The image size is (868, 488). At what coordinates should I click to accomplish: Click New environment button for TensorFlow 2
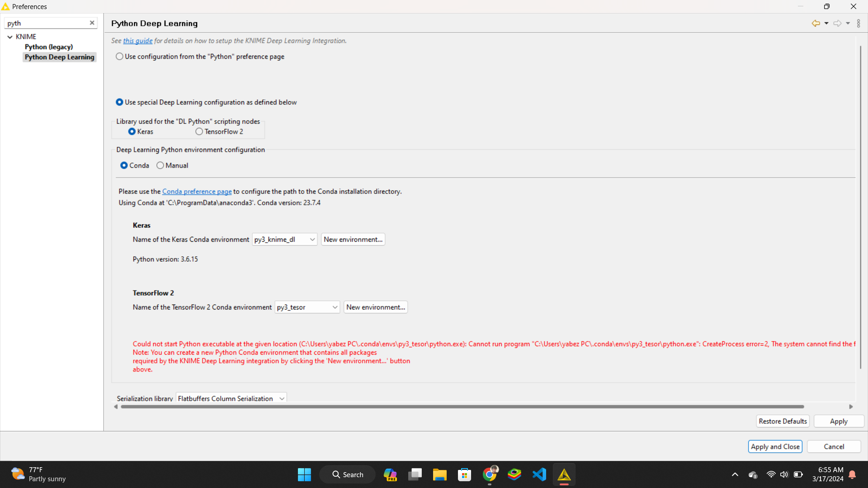376,307
